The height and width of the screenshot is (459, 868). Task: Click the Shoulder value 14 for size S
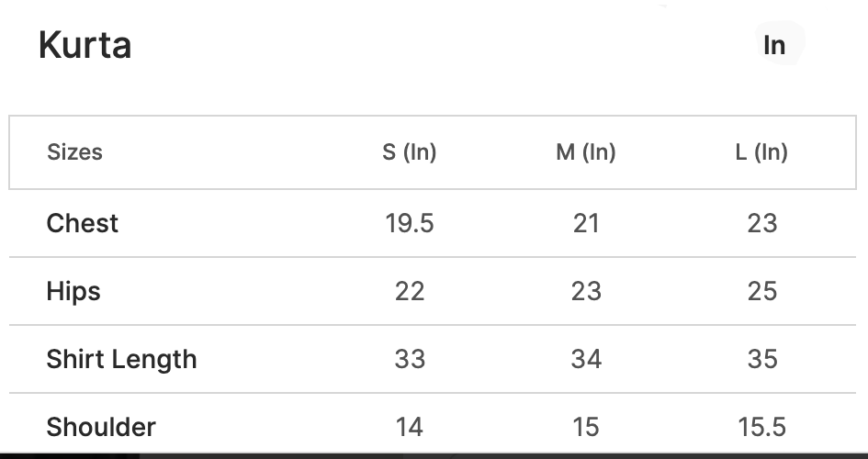click(x=410, y=427)
